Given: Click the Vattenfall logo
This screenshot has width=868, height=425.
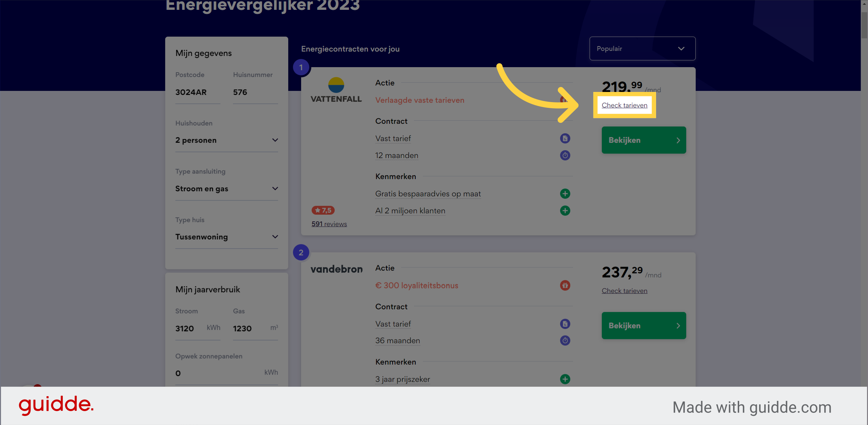Looking at the screenshot, I should (336, 90).
